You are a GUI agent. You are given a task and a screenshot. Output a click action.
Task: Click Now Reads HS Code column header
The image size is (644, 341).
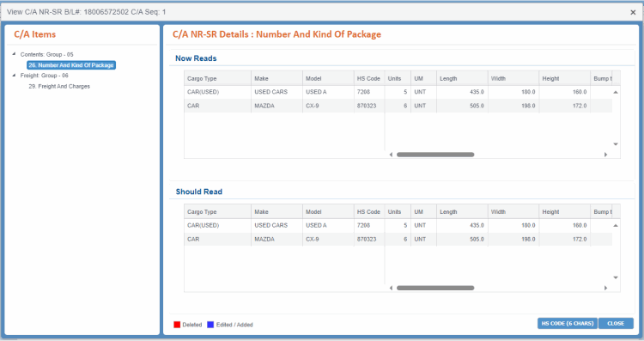(x=369, y=78)
